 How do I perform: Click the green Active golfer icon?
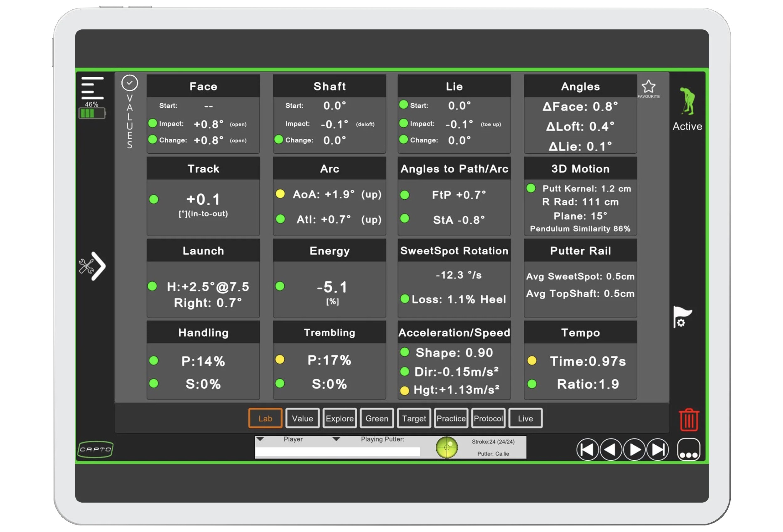click(x=687, y=101)
